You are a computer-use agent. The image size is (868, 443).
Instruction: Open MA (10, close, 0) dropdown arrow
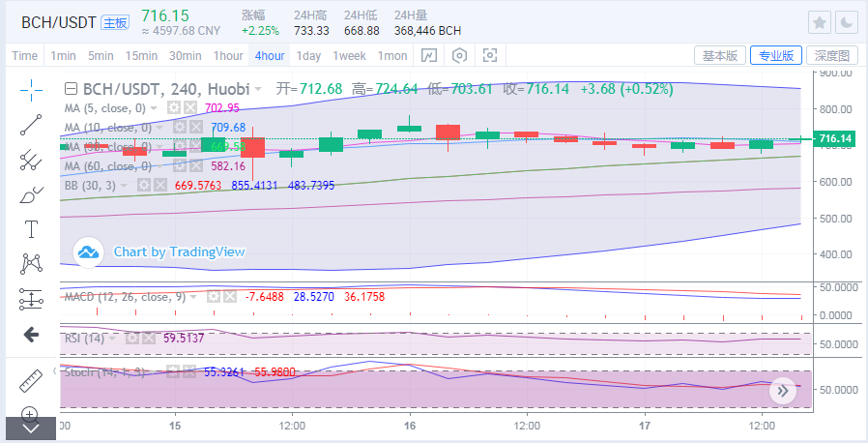click(x=159, y=128)
